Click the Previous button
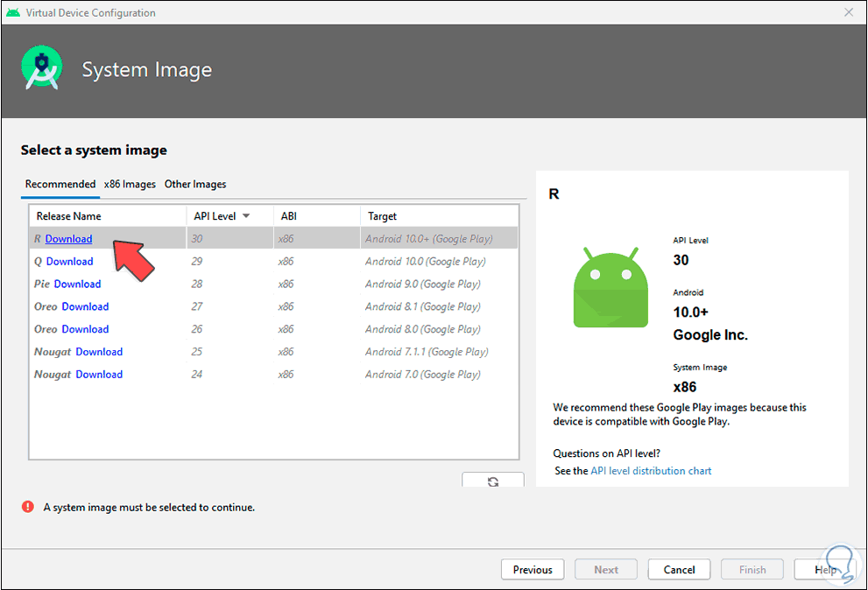868x590 pixels. pos(533,570)
